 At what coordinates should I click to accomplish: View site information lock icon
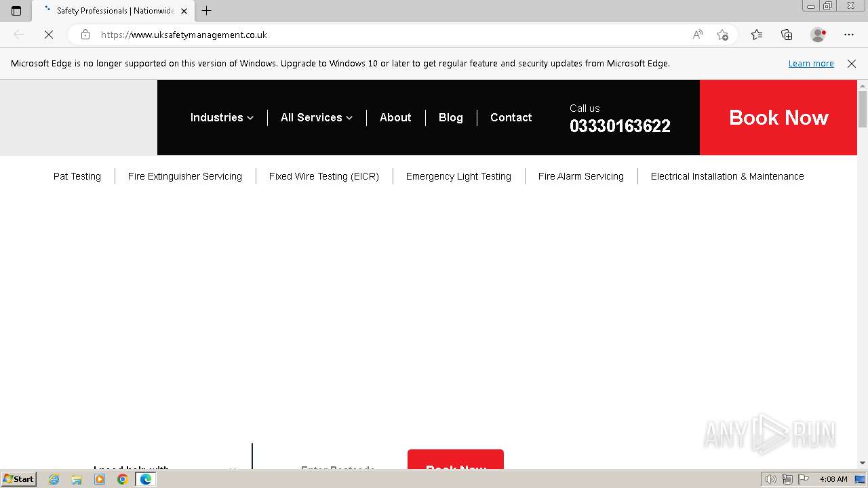(85, 35)
